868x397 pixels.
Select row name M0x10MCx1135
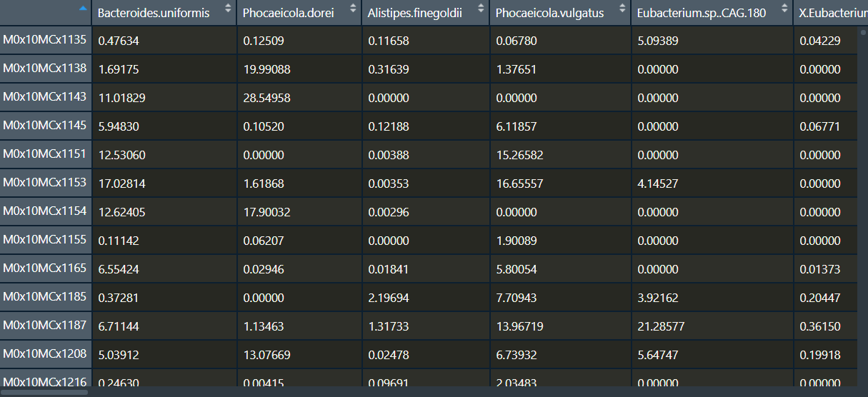tap(45, 40)
